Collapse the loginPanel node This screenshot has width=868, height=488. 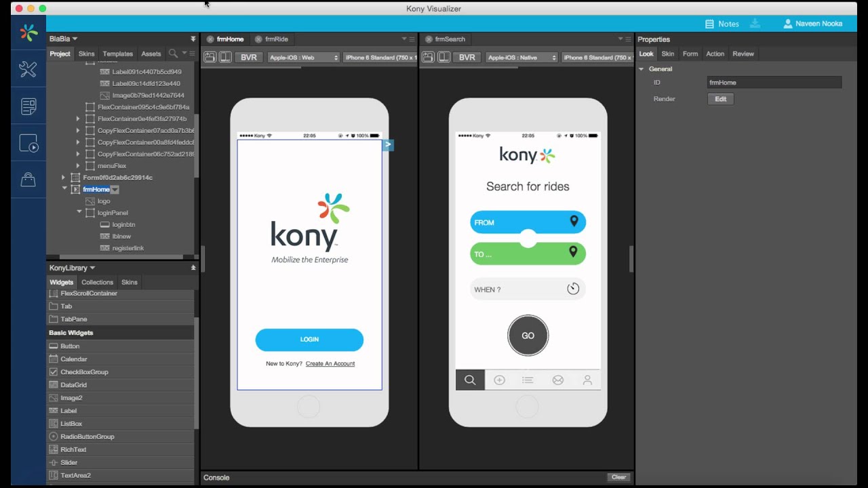coord(79,213)
